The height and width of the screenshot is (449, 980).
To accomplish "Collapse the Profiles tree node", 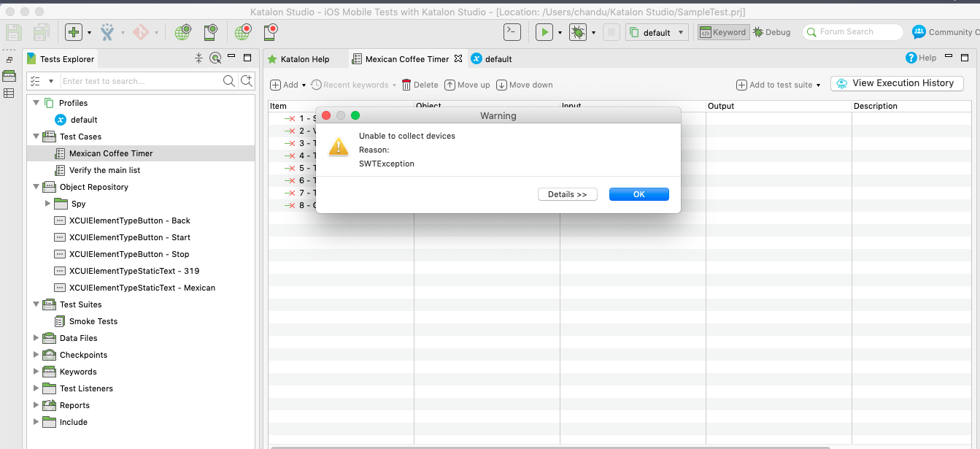I will coord(36,103).
